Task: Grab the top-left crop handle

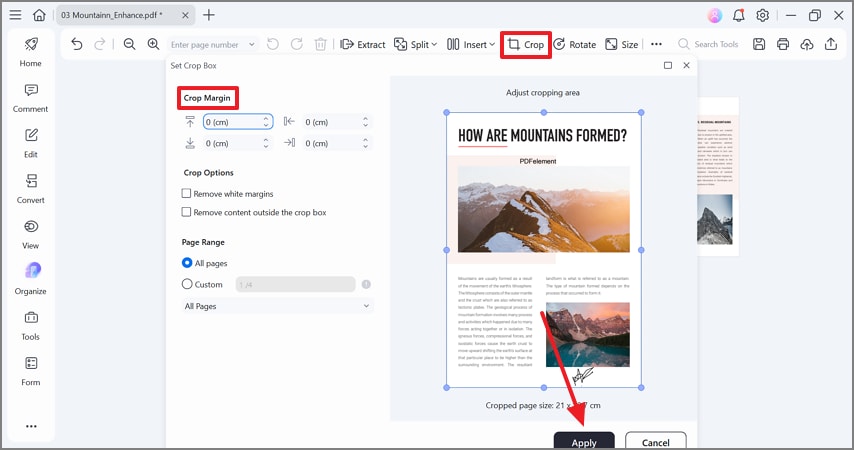Action: coord(447,112)
